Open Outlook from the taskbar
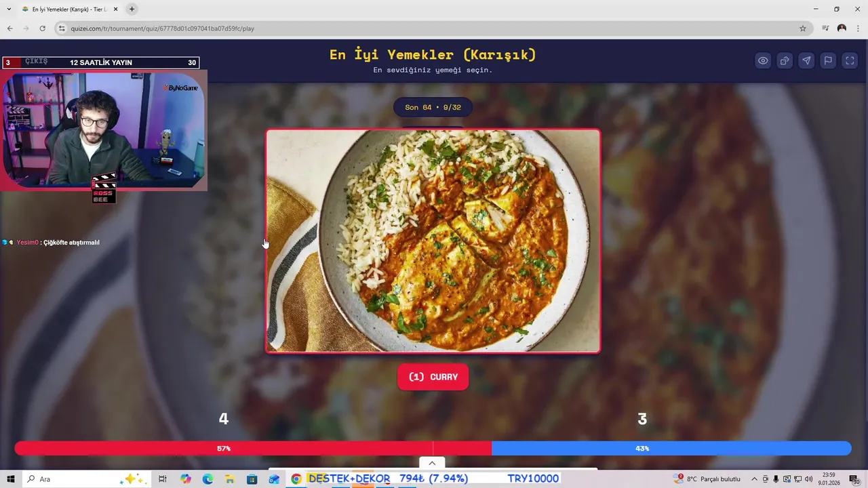This screenshot has height=488, width=868. [274, 479]
